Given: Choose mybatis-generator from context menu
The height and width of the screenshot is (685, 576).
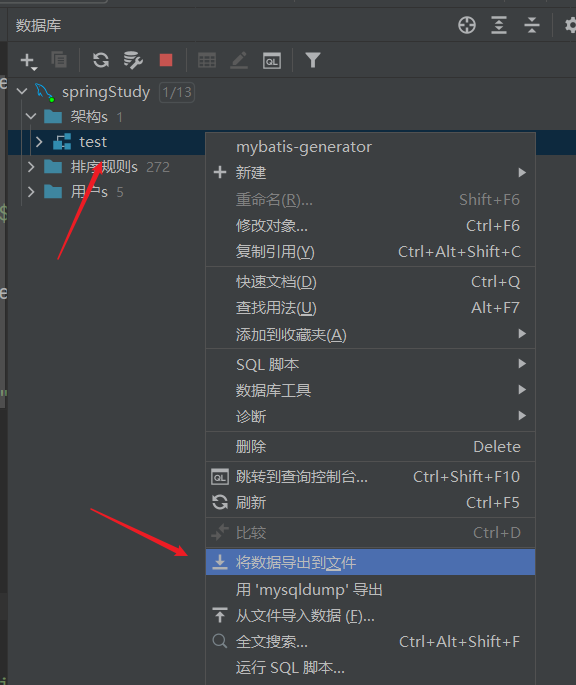Looking at the screenshot, I should (x=370, y=147).
